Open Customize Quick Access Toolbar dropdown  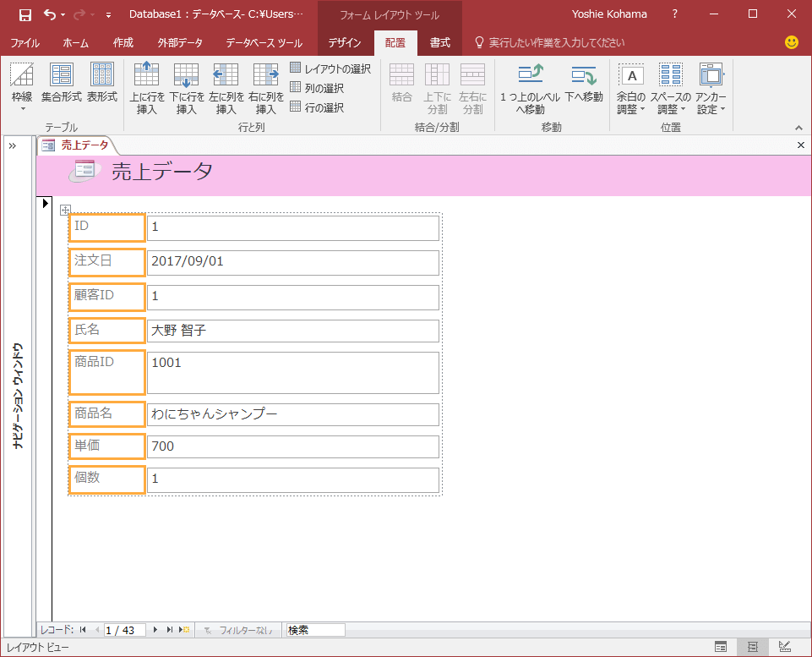pyautogui.click(x=108, y=15)
